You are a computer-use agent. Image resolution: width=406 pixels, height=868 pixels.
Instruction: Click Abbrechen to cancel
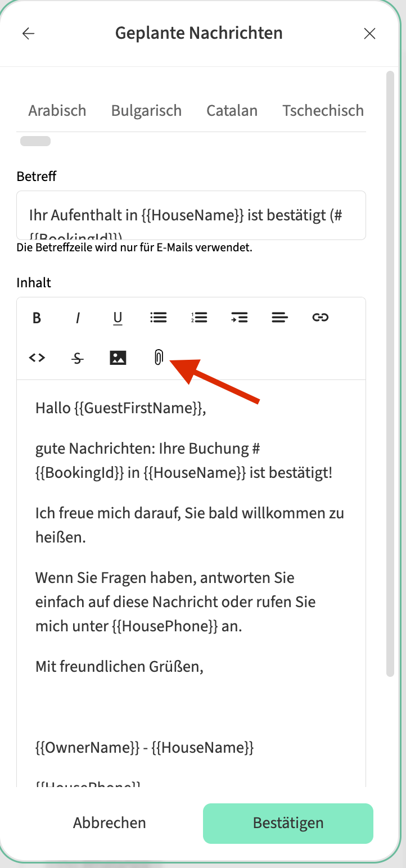pyautogui.click(x=110, y=823)
